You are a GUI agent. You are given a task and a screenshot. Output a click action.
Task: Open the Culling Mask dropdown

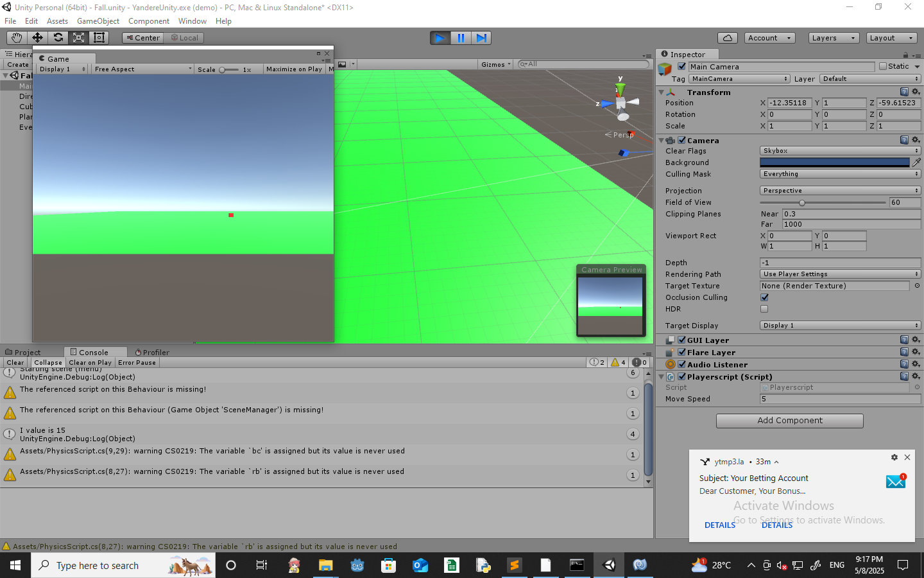[841, 174]
